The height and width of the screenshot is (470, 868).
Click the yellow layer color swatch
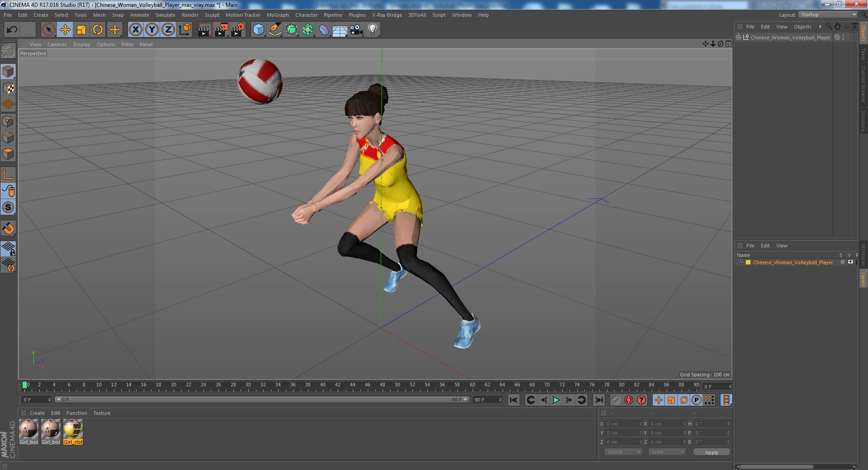click(x=748, y=262)
